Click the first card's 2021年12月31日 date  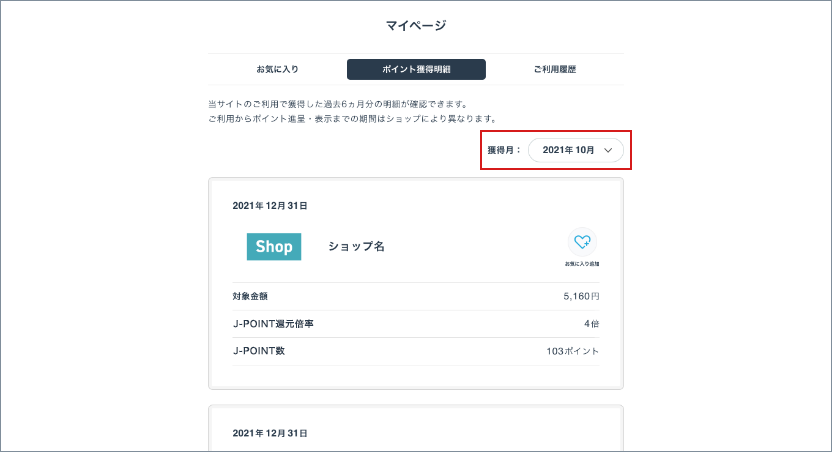[x=269, y=206]
